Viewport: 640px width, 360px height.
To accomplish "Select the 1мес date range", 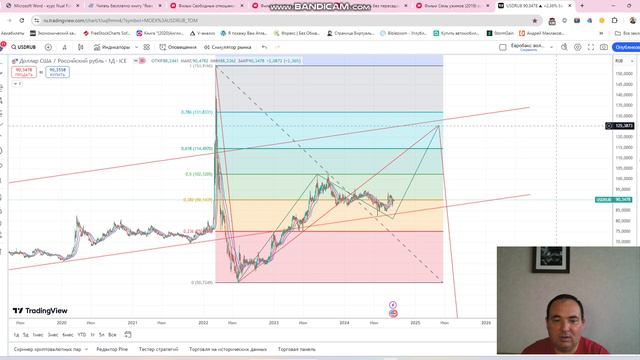I will (x=38, y=335).
